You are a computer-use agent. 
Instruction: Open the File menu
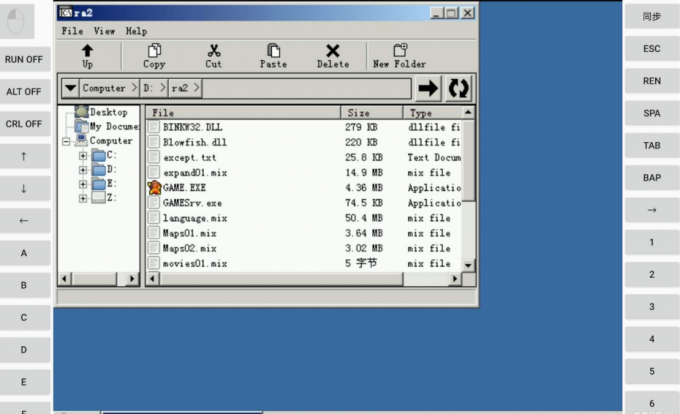coord(72,31)
